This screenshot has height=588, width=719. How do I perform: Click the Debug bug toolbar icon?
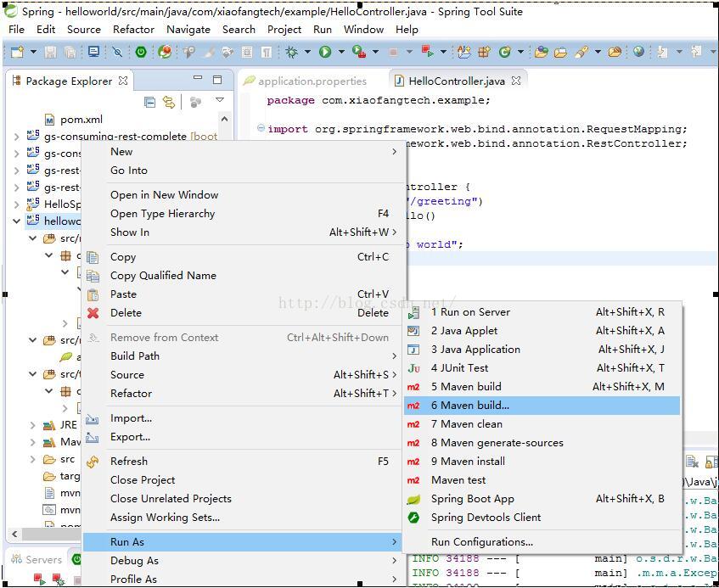pyautogui.click(x=292, y=52)
